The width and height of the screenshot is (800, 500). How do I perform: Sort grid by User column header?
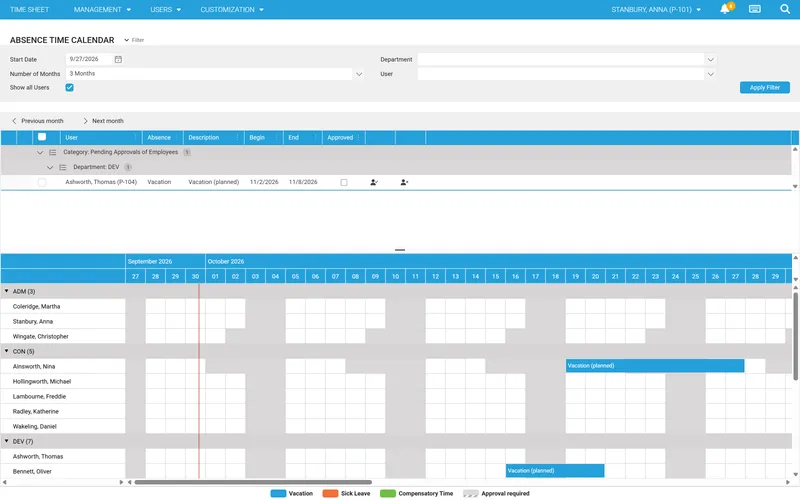[x=71, y=137]
